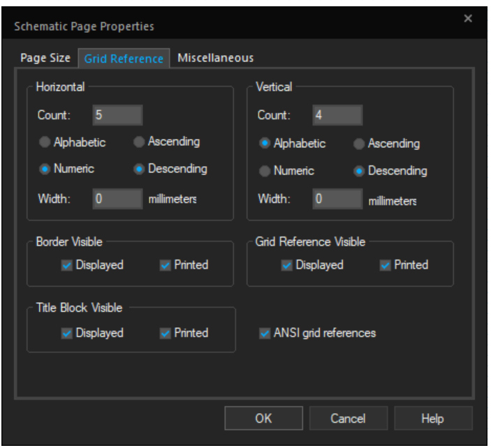Choose Horizontal Numeric option
Viewport: 491px width, 448px height.
pyautogui.click(x=45, y=169)
